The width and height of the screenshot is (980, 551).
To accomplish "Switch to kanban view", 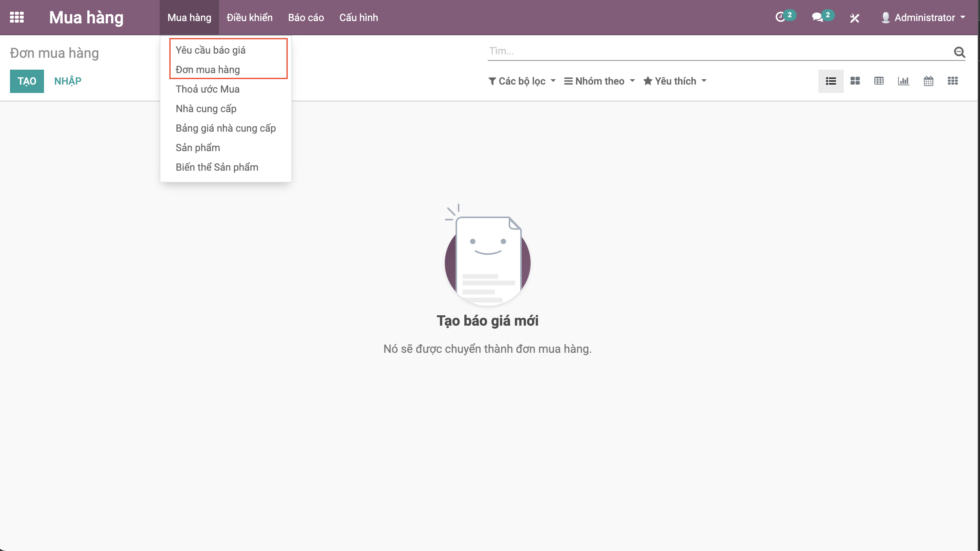I will tap(855, 81).
